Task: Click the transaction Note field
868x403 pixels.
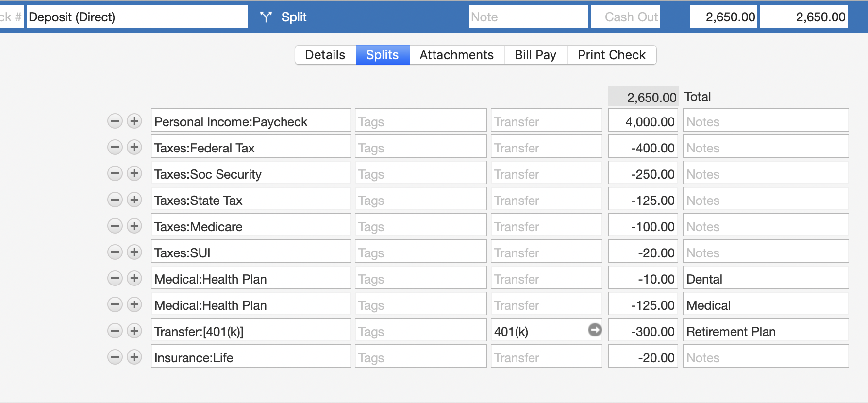Action: click(528, 17)
